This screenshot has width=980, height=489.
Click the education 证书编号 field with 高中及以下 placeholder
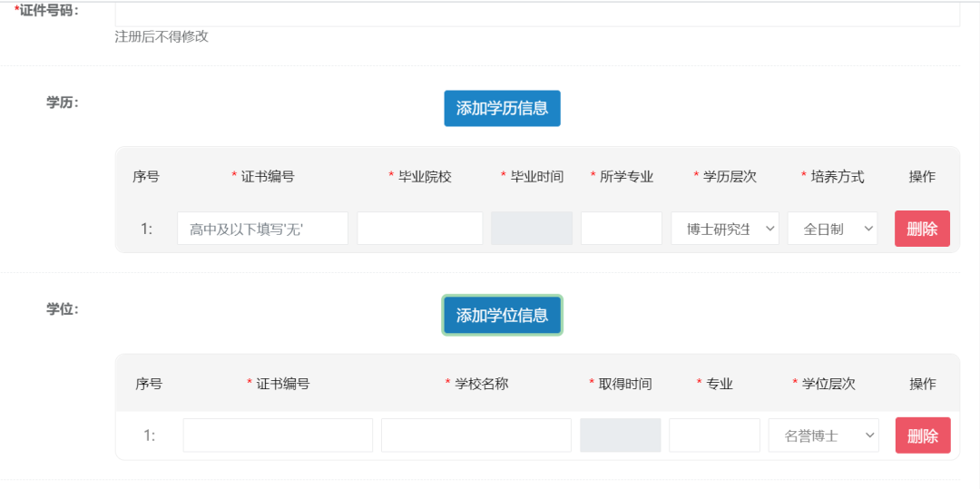coord(262,229)
